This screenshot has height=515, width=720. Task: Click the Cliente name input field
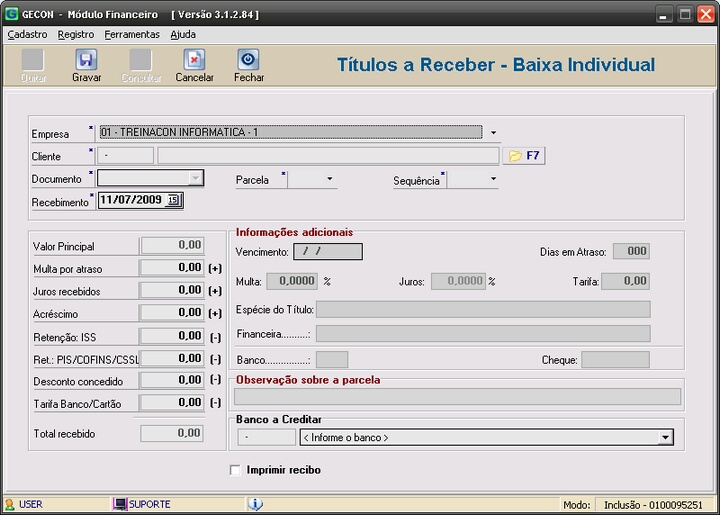pyautogui.click(x=328, y=156)
